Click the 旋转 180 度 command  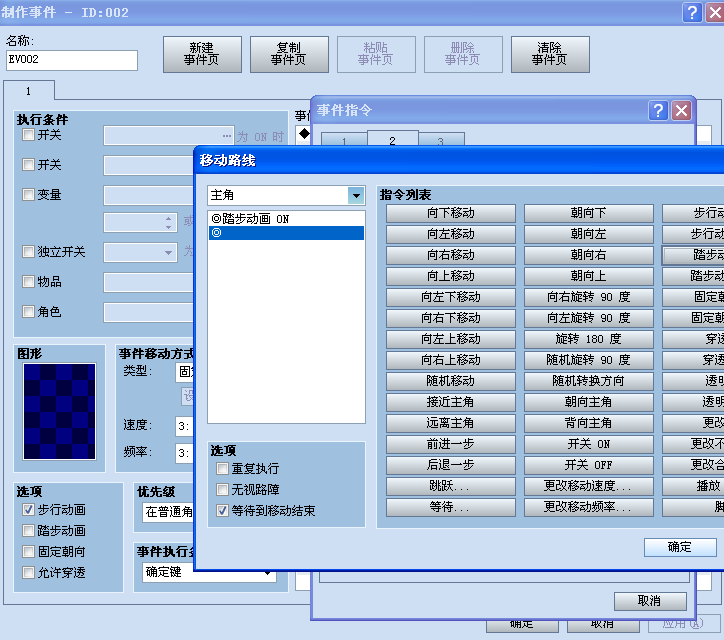coord(589,339)
